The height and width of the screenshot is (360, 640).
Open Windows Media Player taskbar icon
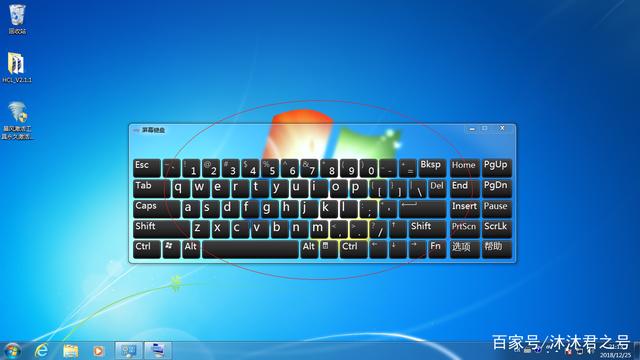[98, 351]
